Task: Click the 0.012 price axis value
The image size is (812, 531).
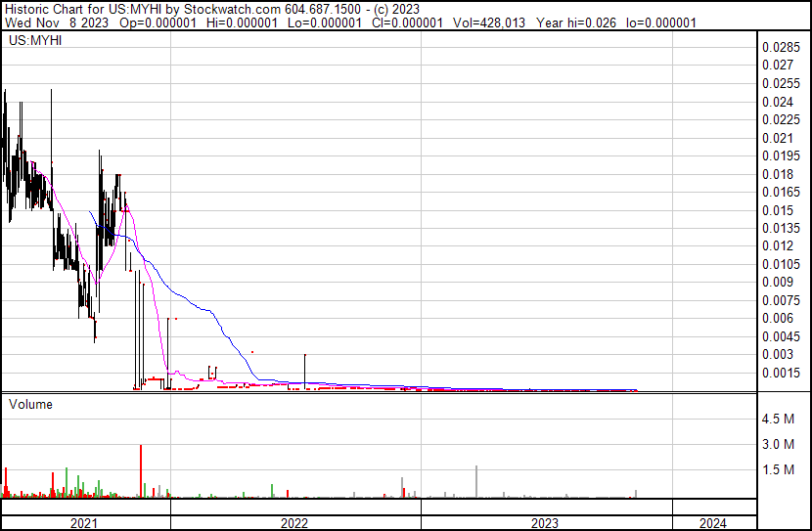Action: pyautogui.click(x=778, y=245)
